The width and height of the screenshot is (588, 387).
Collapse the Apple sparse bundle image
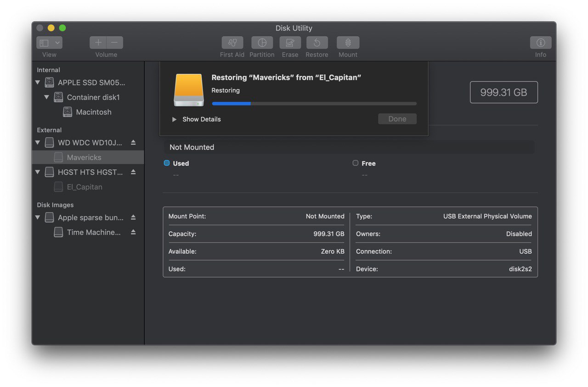38,217
